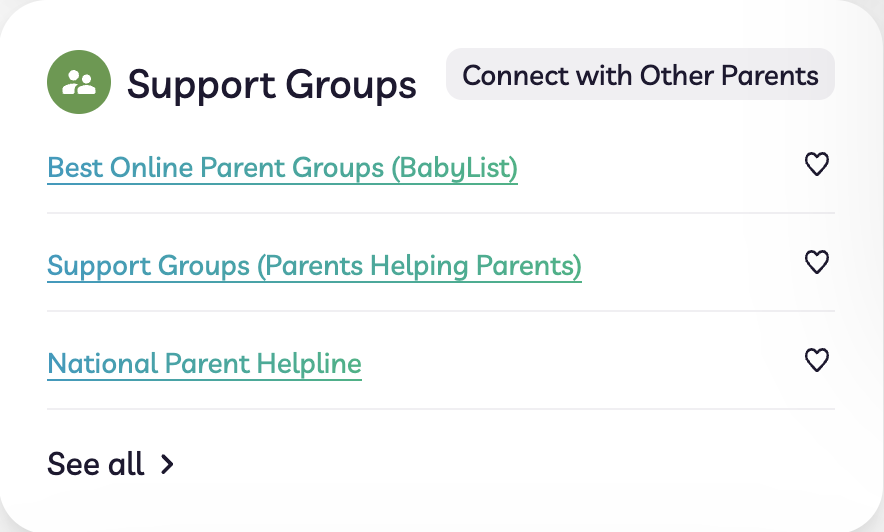Click the green people group icon
The width and height of the screenshot is (884, 532).
click(x=79, y=82)
